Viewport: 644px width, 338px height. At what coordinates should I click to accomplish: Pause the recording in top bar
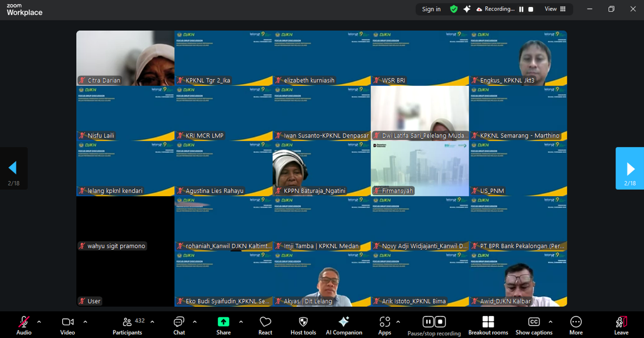pyautogui.click(x=521, y=9)
